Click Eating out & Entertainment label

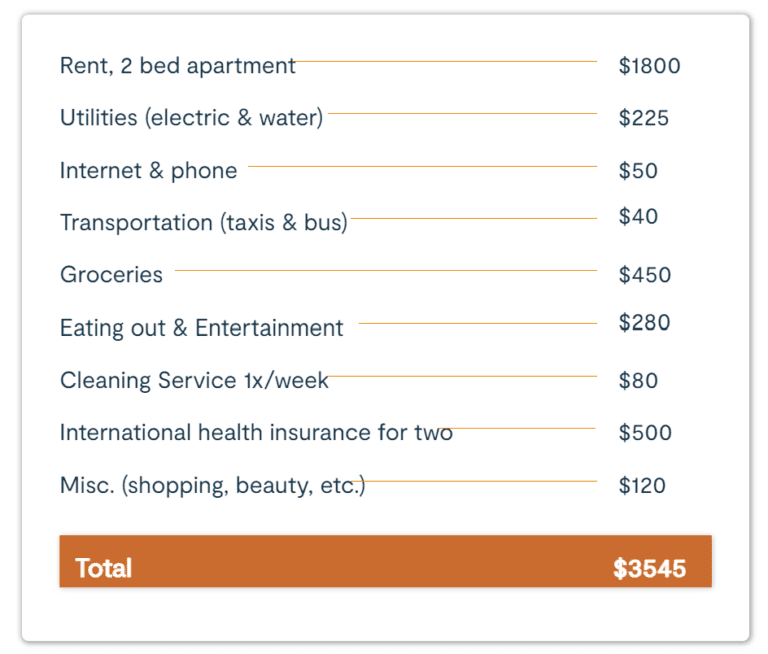point(201,328)
